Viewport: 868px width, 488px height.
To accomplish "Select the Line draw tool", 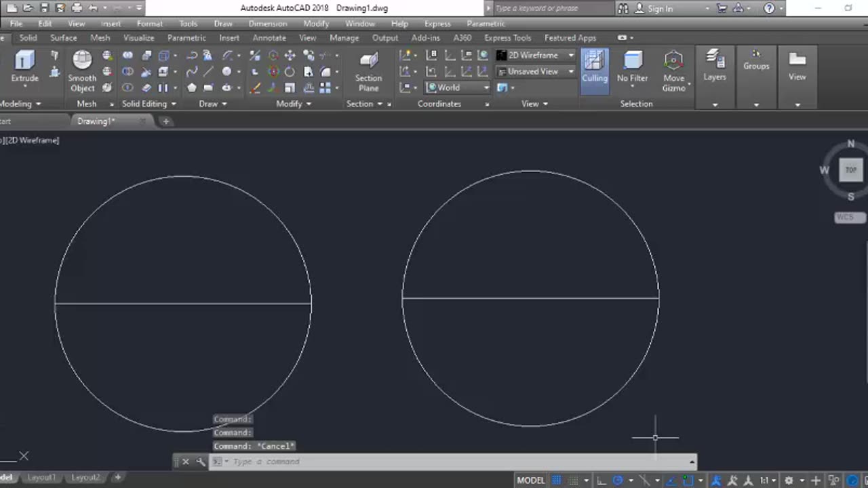I will [208, 72].
